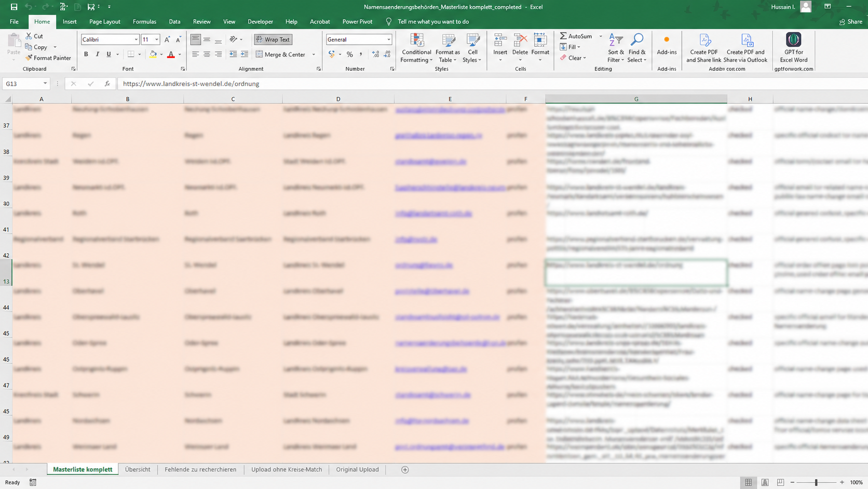The height and width of the screenshot is (489, 868).
Task: Click the Undo arrow icon
Action: [x=29, y=7]
